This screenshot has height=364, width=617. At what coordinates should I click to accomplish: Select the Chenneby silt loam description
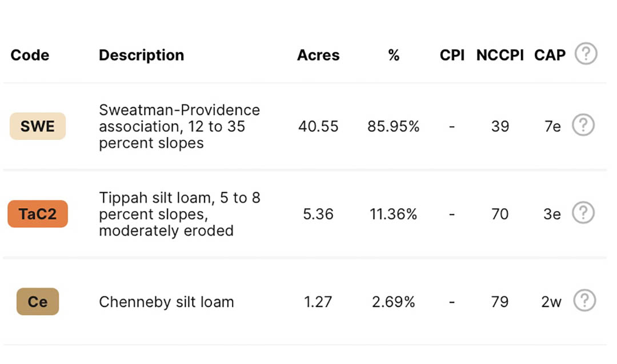166,302
